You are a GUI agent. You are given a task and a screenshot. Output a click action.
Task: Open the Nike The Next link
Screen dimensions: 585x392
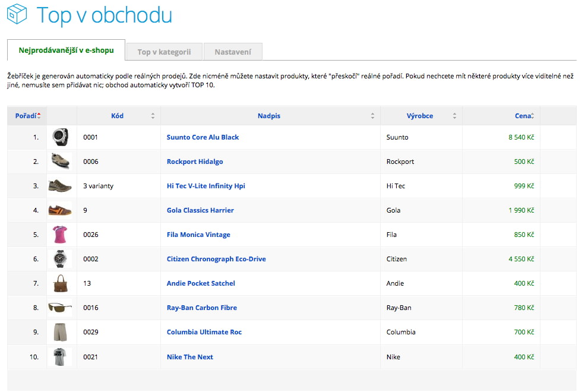(190, 357)
